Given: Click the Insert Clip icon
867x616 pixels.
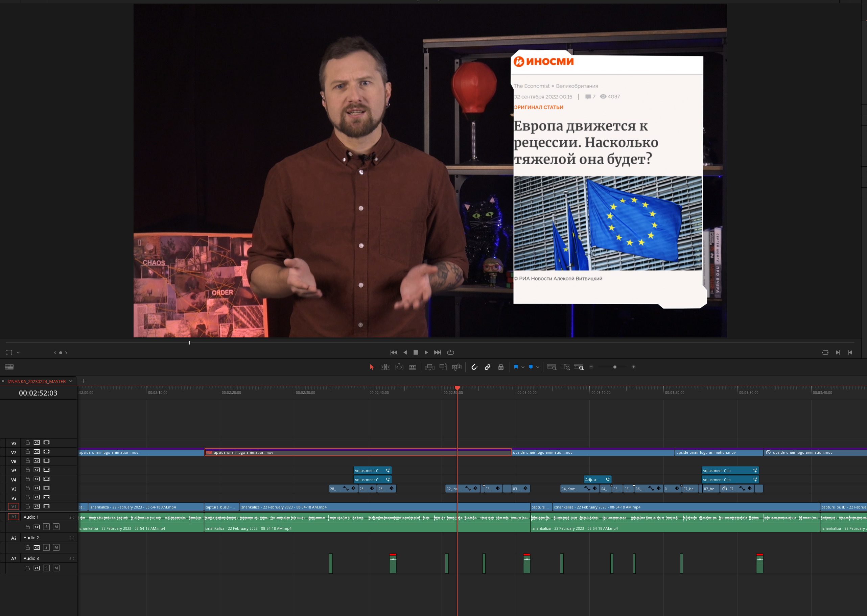Looking at the screenshot, I should (430, 367).
